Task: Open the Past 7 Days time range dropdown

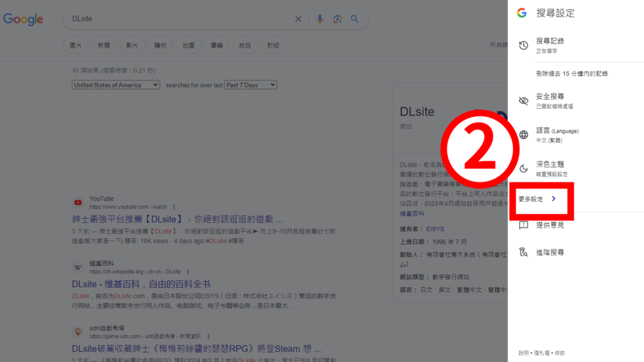Action: [x=250, y=85]
